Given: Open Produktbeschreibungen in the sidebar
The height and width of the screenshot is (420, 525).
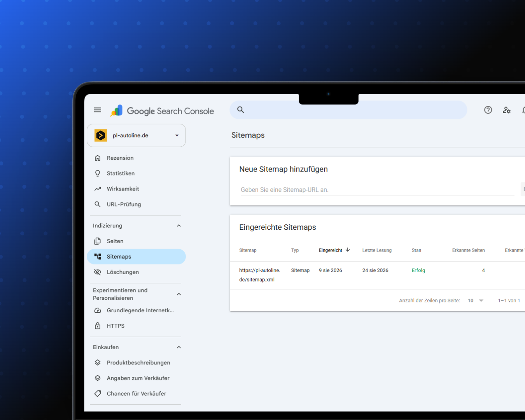Looking at the screenshot, I should click(136, 362).
